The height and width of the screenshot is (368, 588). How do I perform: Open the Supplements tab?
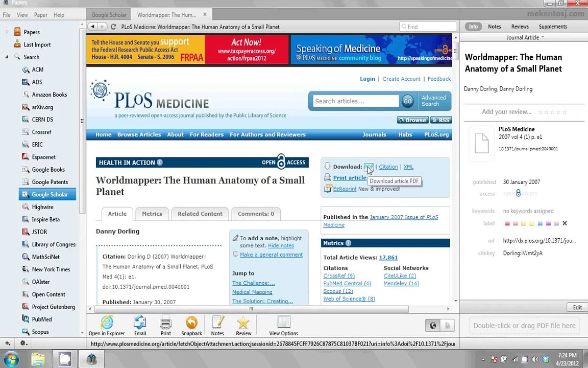(553, 27)
